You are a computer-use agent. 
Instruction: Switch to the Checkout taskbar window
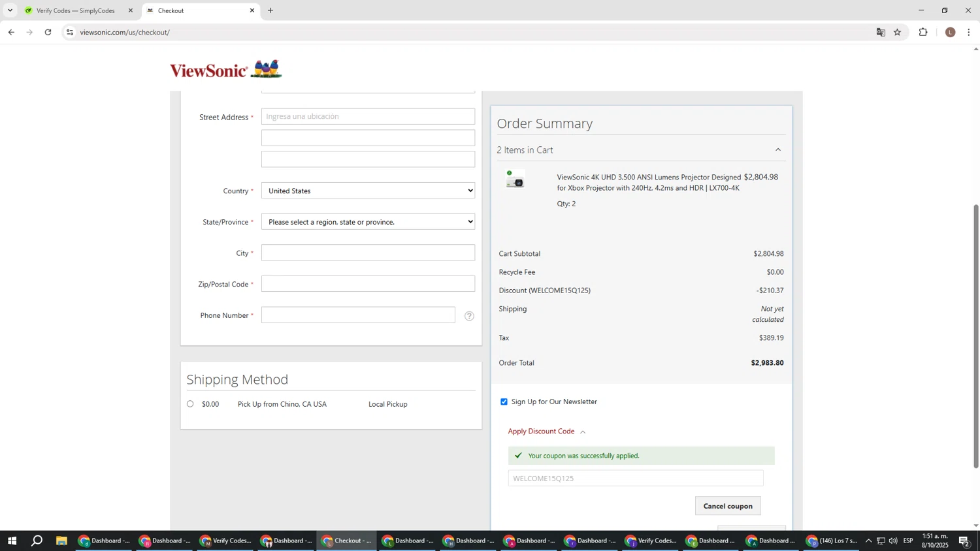(347, 541)
